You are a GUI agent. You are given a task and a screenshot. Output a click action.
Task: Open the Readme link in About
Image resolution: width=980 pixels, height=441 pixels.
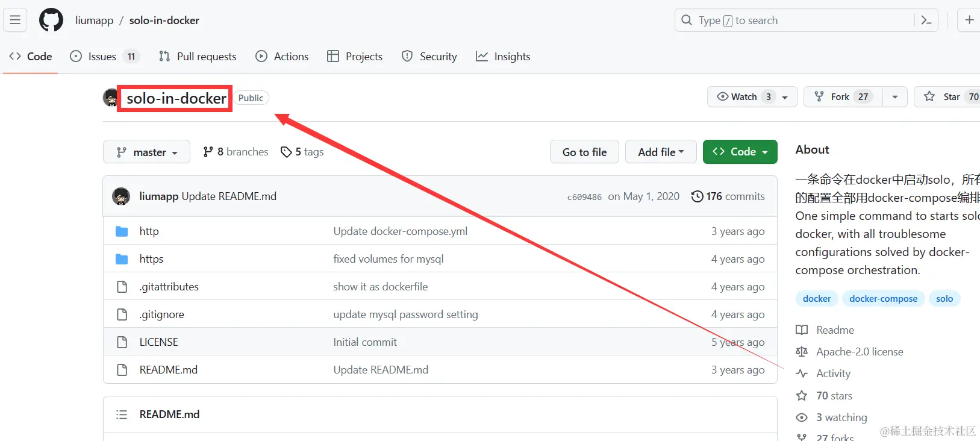pyautogui.click(x=835, y=330)
